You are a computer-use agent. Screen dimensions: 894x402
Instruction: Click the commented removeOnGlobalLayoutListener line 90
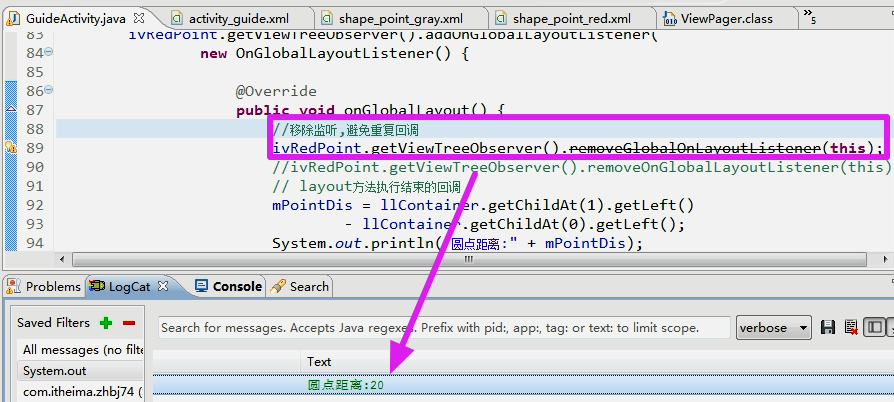[x=582, y=167]
